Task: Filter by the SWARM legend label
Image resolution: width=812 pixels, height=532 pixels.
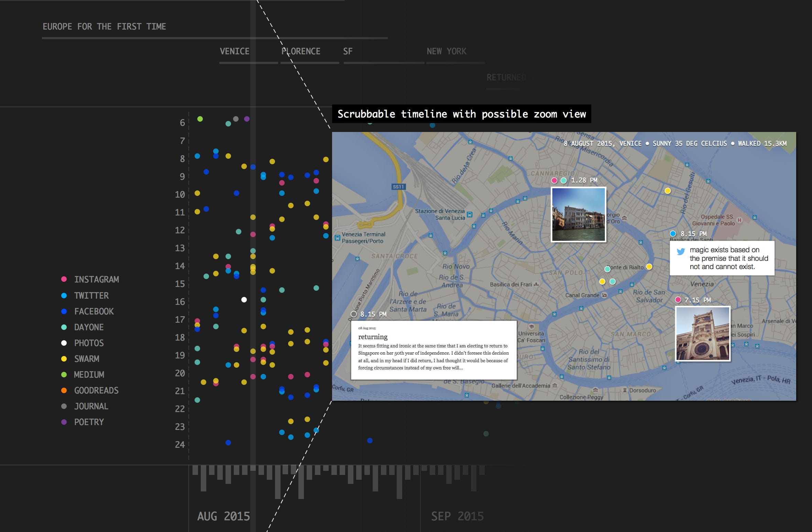Action: pos(87,359)
